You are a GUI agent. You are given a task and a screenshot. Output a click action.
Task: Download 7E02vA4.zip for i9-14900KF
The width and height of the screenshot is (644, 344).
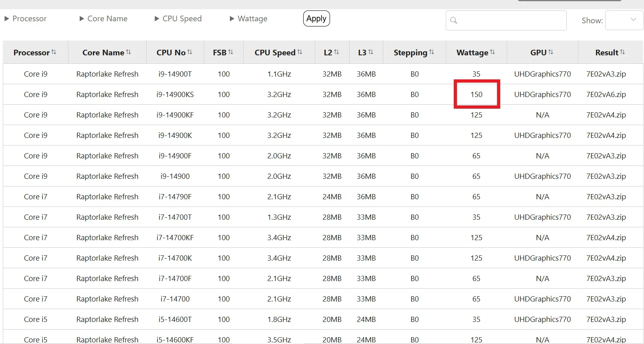[606, 115]
